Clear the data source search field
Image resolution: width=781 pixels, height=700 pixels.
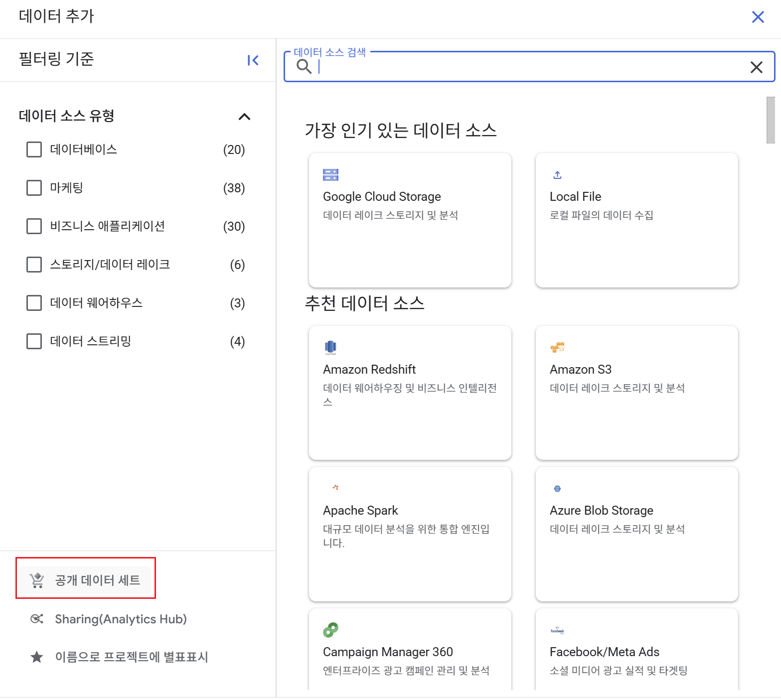[x=756, y=67]
